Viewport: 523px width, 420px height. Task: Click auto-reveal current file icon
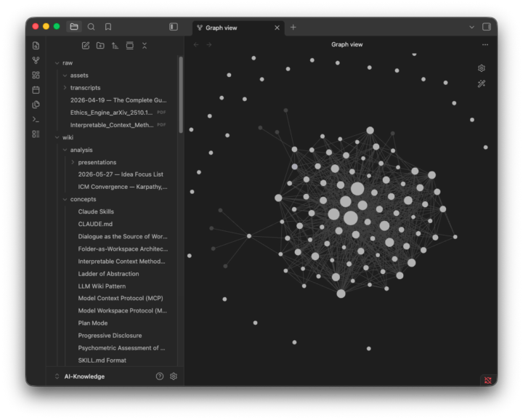click(x=130, y=46)
